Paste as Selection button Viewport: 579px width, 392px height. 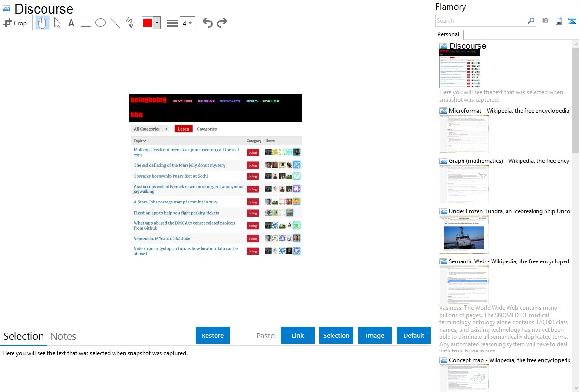(x=336, y=335)
